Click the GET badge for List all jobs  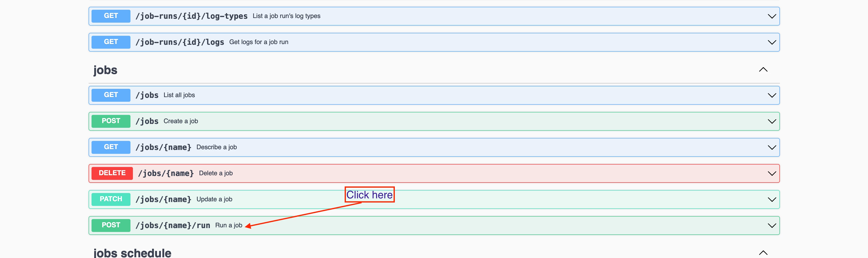[111, 95]
